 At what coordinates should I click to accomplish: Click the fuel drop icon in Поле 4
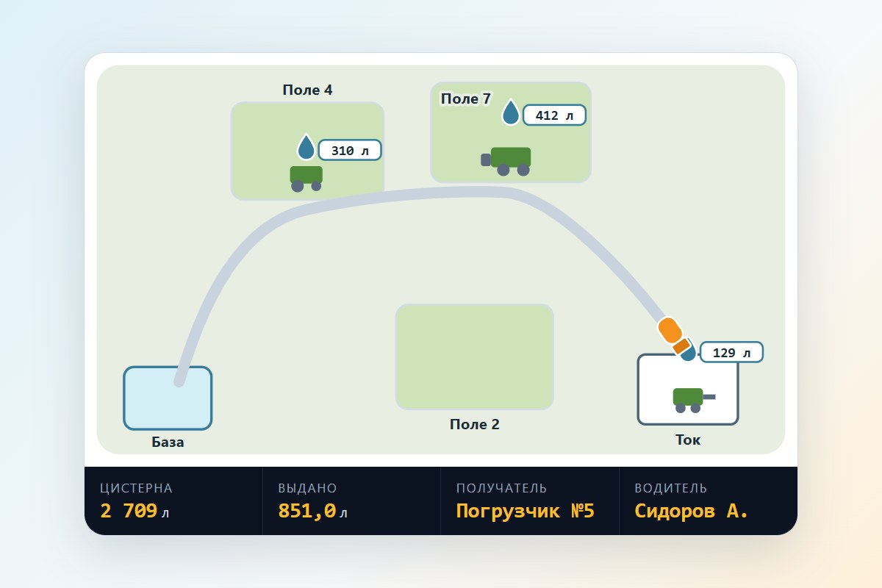(x=306, y=147)
